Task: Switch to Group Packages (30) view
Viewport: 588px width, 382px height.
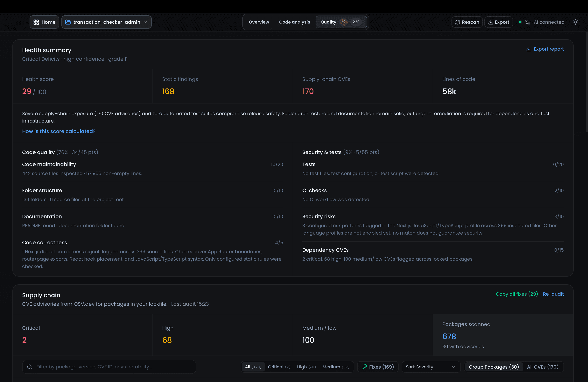Action: [x=494, y=367]
